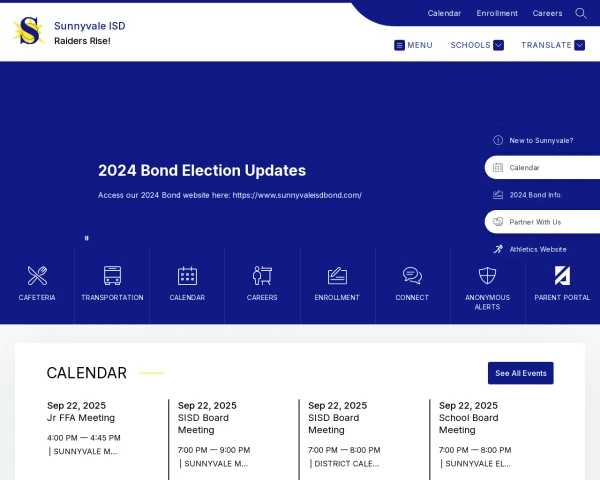Click the See All Events button
Viewport: 600px width, 480px height.
[x=520, y=373]
